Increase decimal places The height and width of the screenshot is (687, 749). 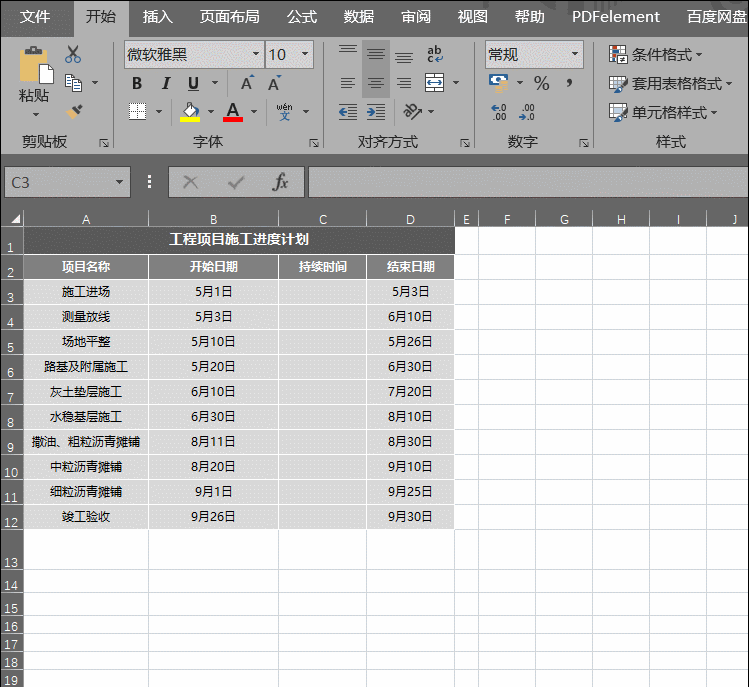(x=499, y=112)
